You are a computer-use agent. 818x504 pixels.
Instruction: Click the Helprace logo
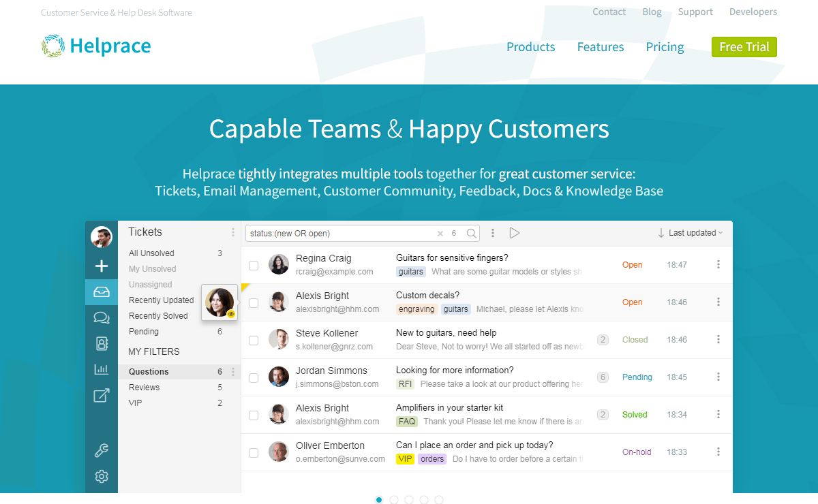coord(96,46)
